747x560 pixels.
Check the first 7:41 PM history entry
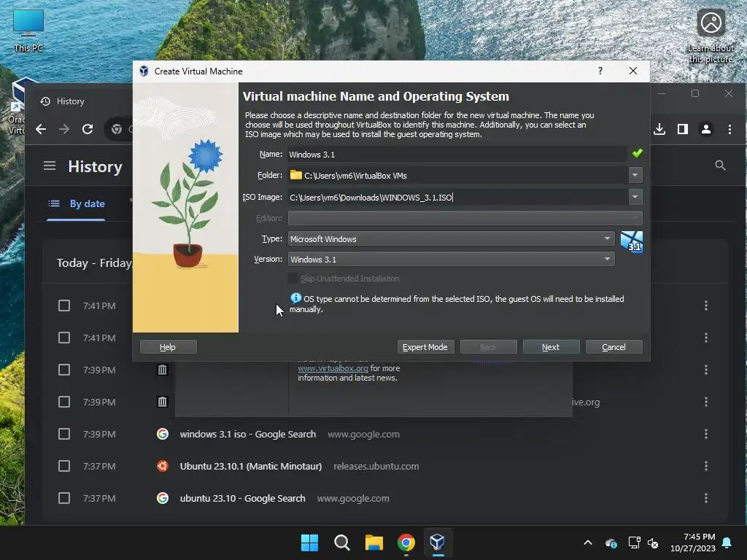pos(64,306)
